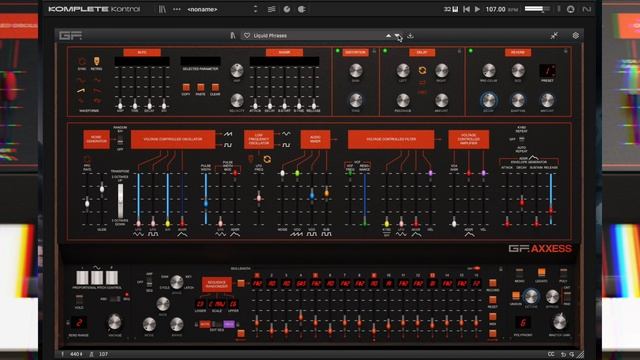
Task: Click the Detune knob
Action: 531,296
